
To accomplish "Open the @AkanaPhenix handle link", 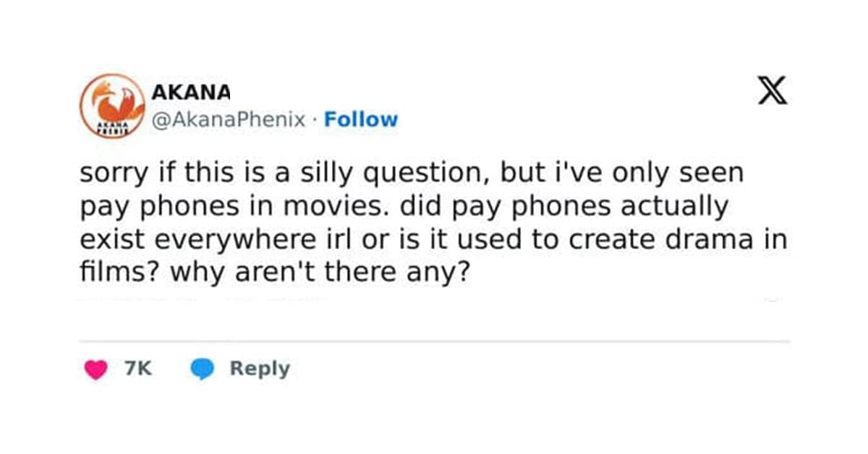I will point(229,119).
